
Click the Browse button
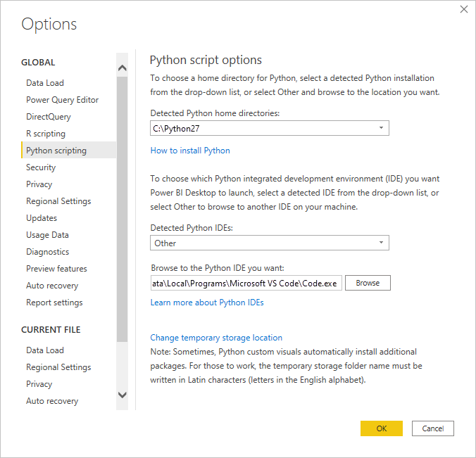368,283
